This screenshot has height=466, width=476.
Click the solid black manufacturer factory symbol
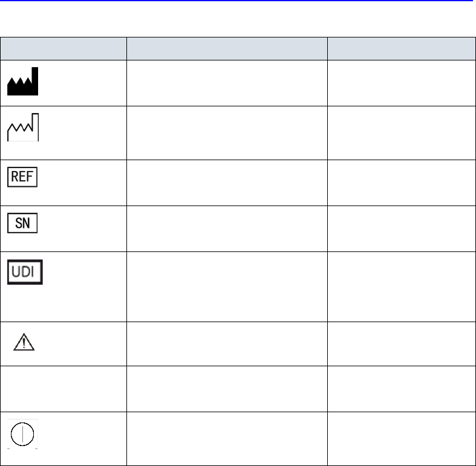pyautogui.click(x=22, y=82)
